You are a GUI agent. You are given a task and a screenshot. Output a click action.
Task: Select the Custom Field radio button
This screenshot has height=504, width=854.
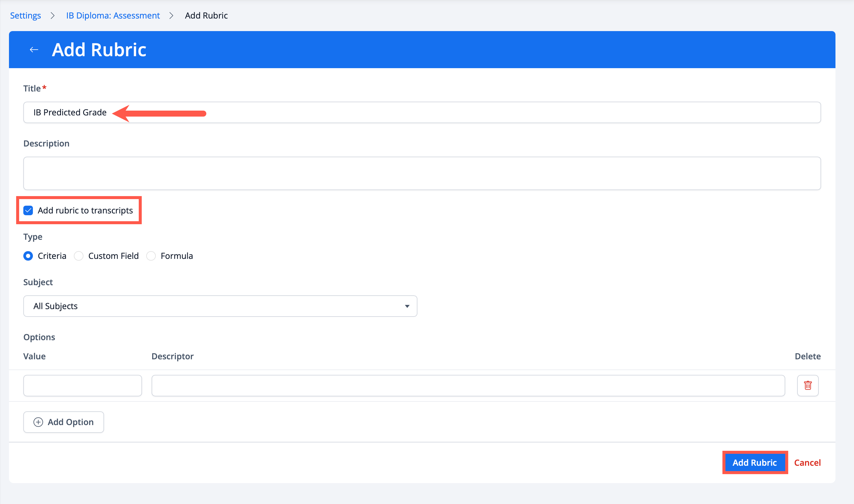pyautogui.click(x=79, y=256)
